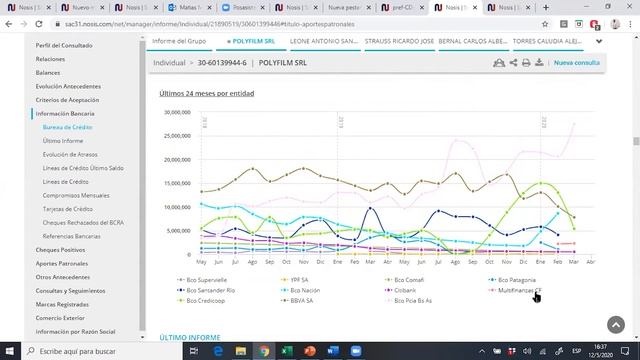The height and width of the screenshot is (360, 640).
Task: Go to Aportes Patronales in sidebar
Action: [x=62, y=264]
